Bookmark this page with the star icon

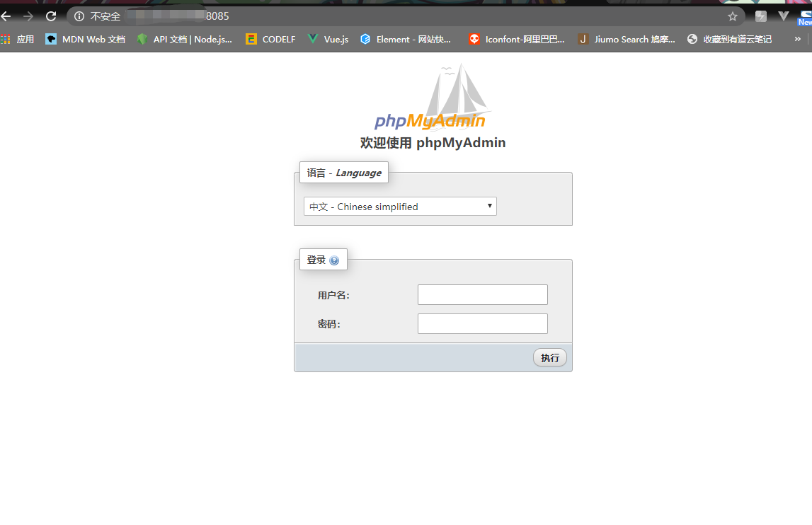point(733,16)
